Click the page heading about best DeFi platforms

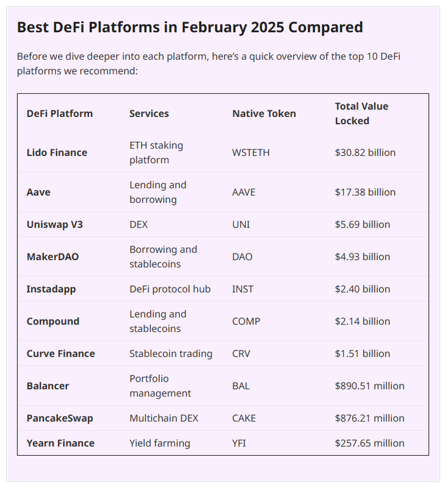click(190, 27)
